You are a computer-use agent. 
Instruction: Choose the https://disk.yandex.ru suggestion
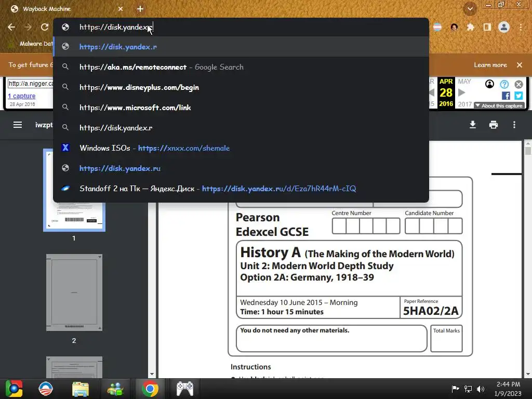coord(241,168)
